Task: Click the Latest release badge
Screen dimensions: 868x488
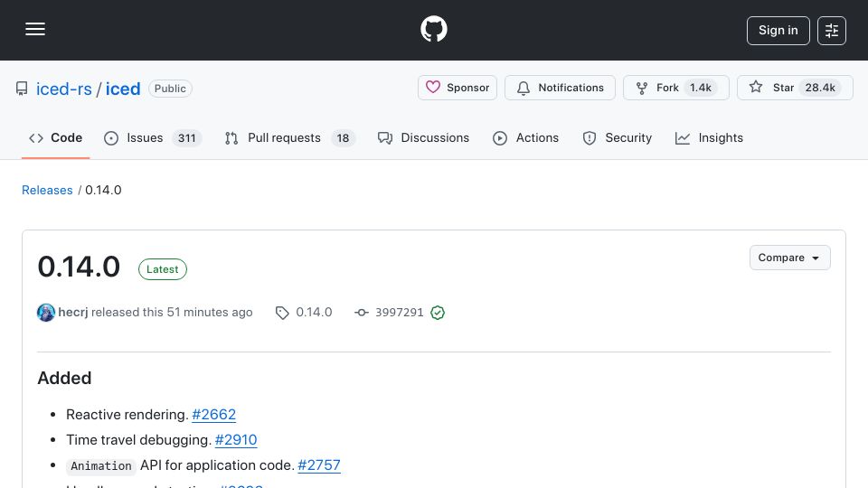Action: 162,269
